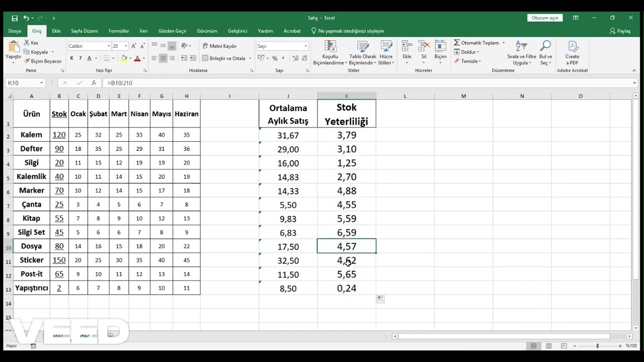The image size is (644, 362).
Task: Open Bul ve Seç search menu
Action: pos(545,53)
